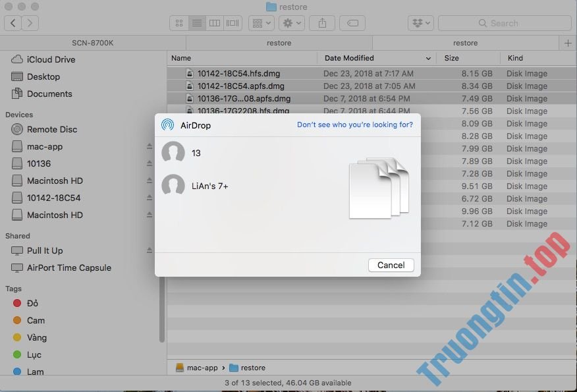The image size is (577, 392).
Task: Select the middle restore tab
Action: 279,43
